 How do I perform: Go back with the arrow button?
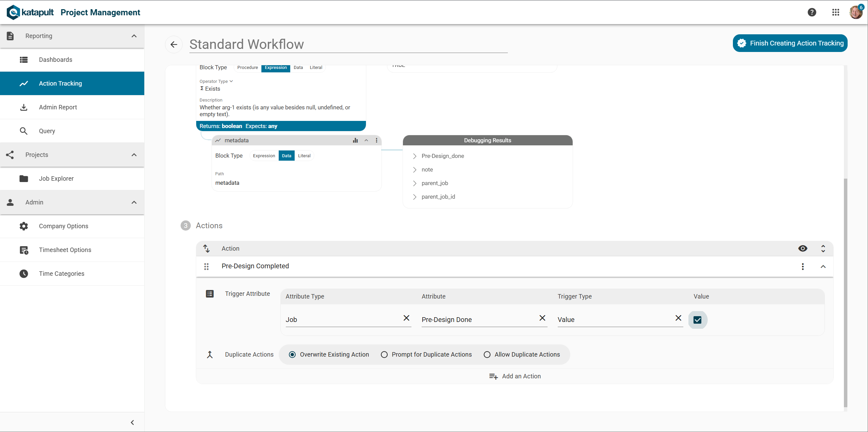(174, 44)
